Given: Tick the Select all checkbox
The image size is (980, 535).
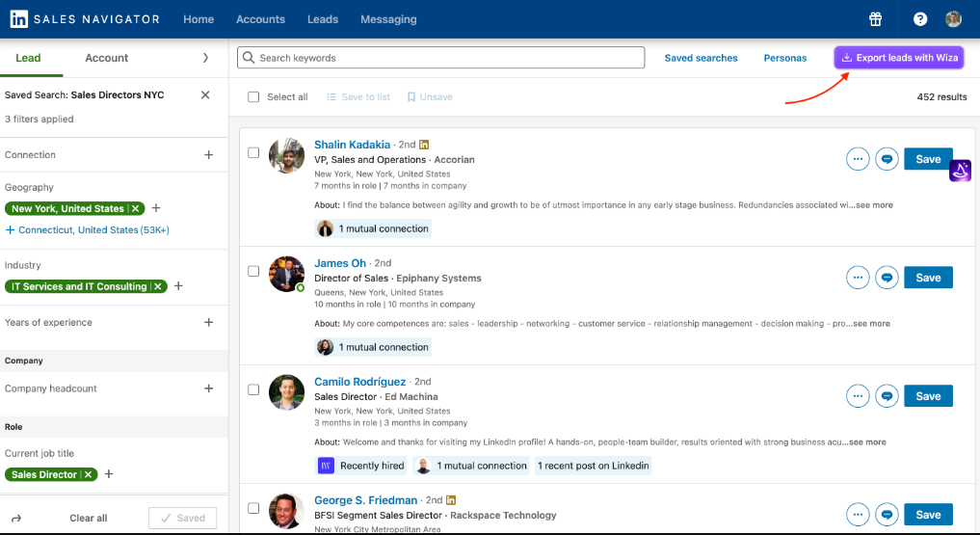Looking at the screenshot, I should 253,96.
